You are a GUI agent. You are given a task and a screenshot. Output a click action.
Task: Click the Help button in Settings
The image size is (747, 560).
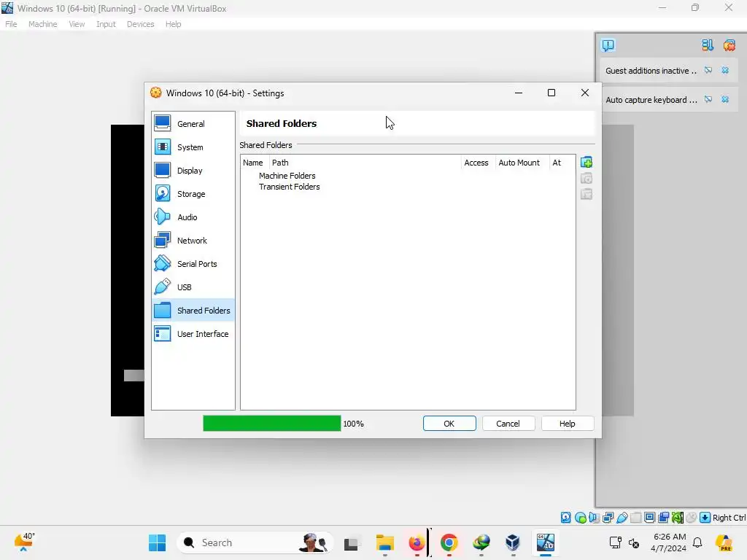pos(568,424)
